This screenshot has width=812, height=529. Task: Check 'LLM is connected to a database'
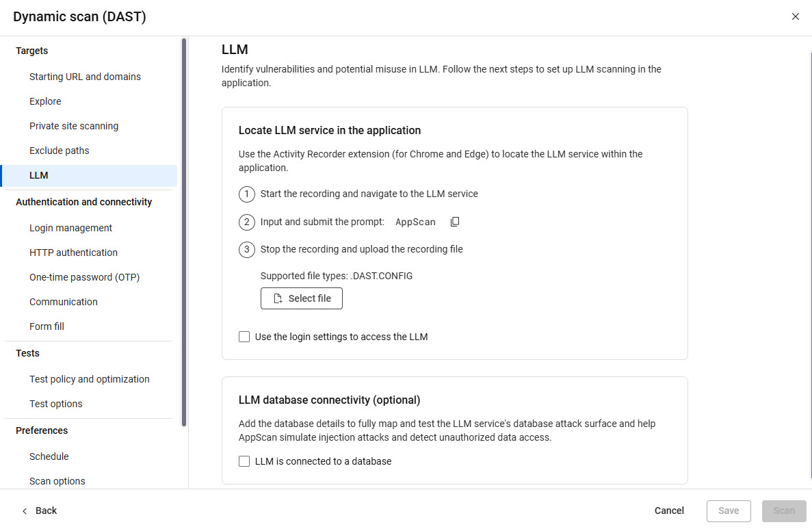tap(244, 461)
